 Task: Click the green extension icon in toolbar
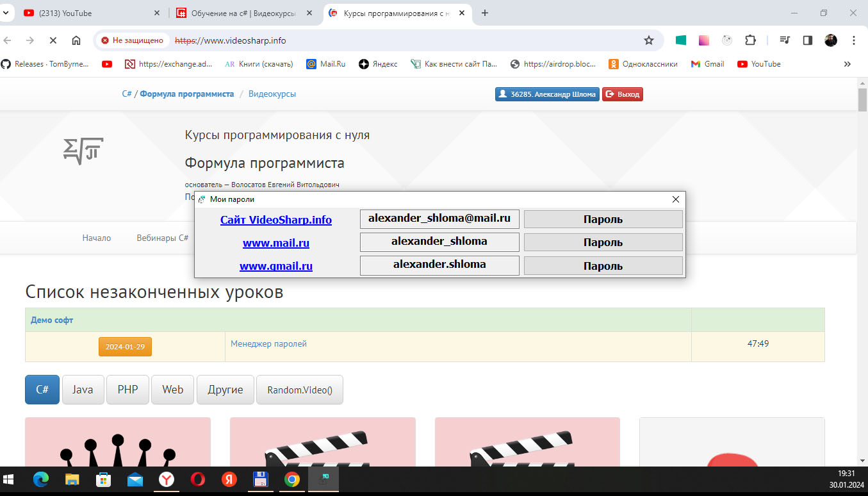pyautogui.click(x=681, y=40)
